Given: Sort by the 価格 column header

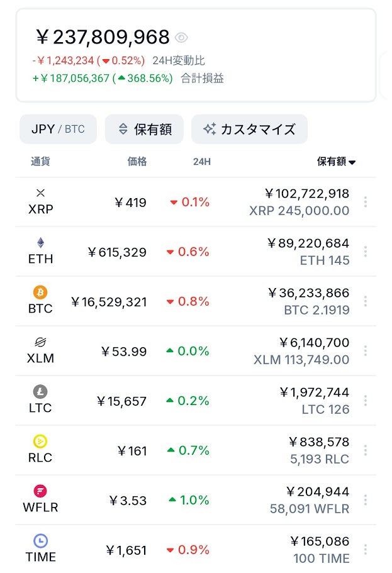Looking at the screenshot, I should point(137,162).
